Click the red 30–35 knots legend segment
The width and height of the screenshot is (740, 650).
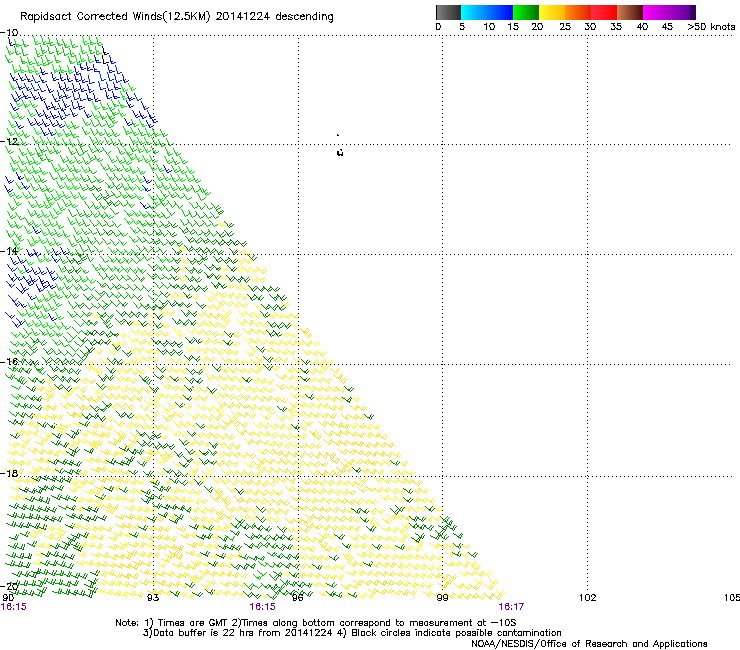click(x=604, y=12)
